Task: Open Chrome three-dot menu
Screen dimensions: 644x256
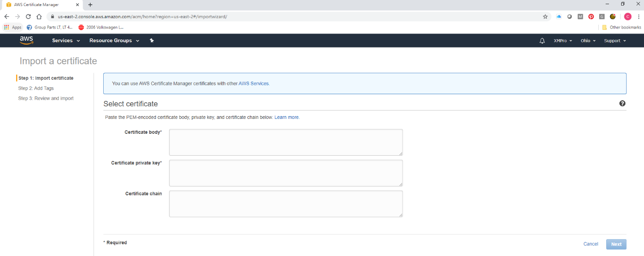Action: [638, 16]
